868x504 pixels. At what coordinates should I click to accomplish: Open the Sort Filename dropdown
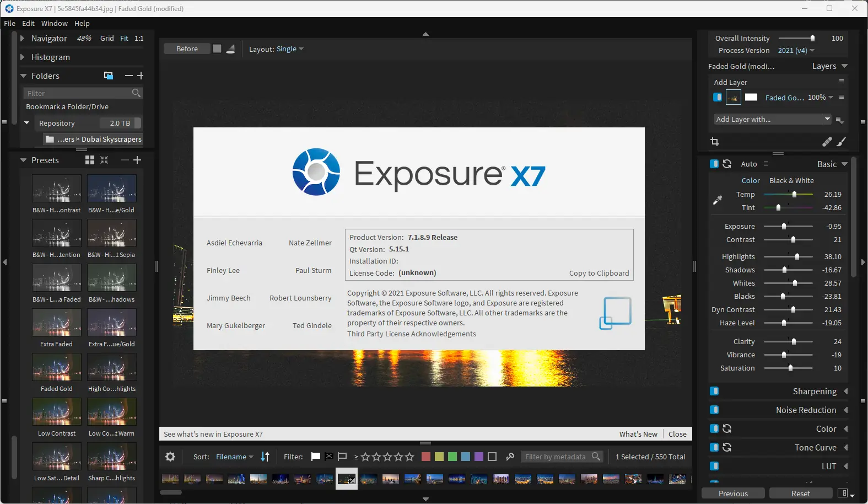235,457
